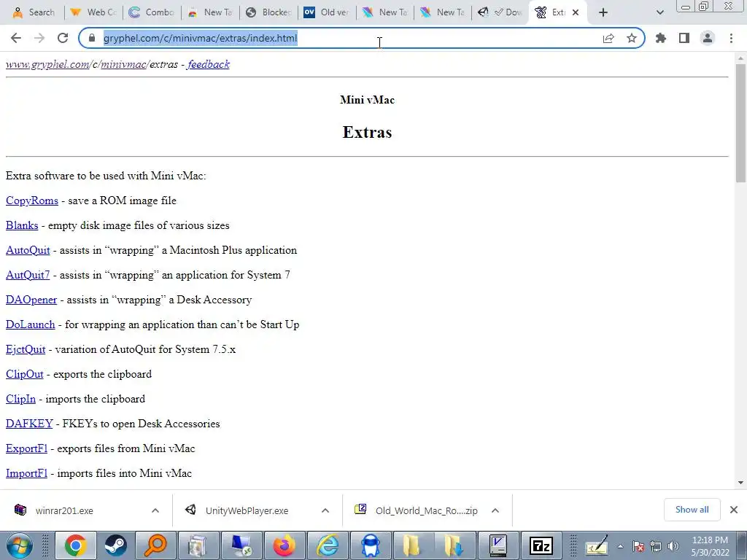Open Steam from the taskbar
The width and height of the screenshot is (747, 560).
(115, 545)
